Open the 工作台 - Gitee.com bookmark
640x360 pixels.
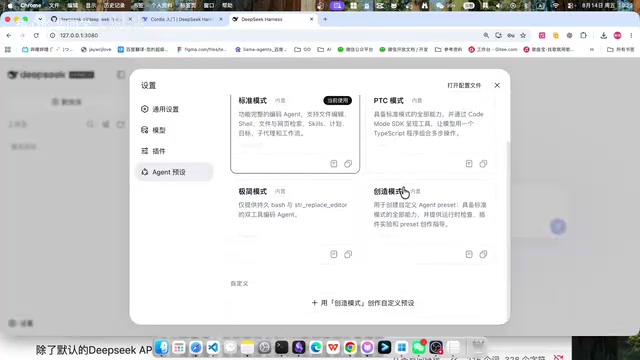click(493, 49)
